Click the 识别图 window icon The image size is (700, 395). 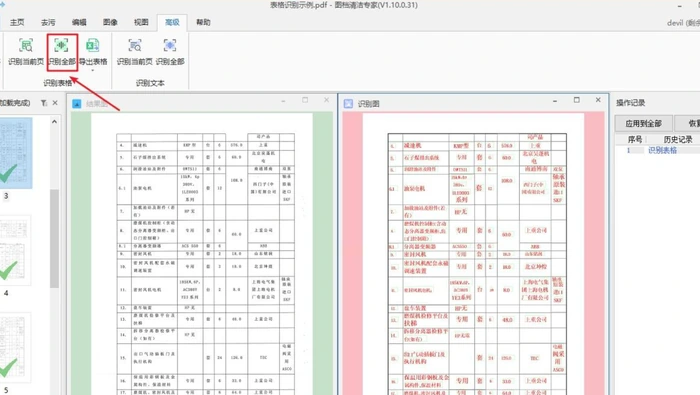[348, 104]
